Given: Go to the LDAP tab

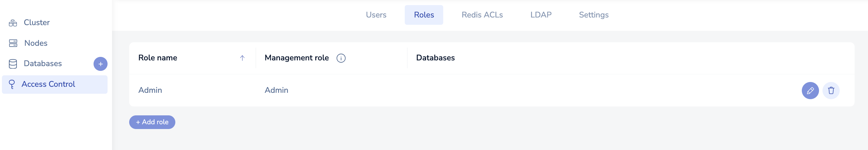Looking at the screenshot, I should (x=541, y=15).
